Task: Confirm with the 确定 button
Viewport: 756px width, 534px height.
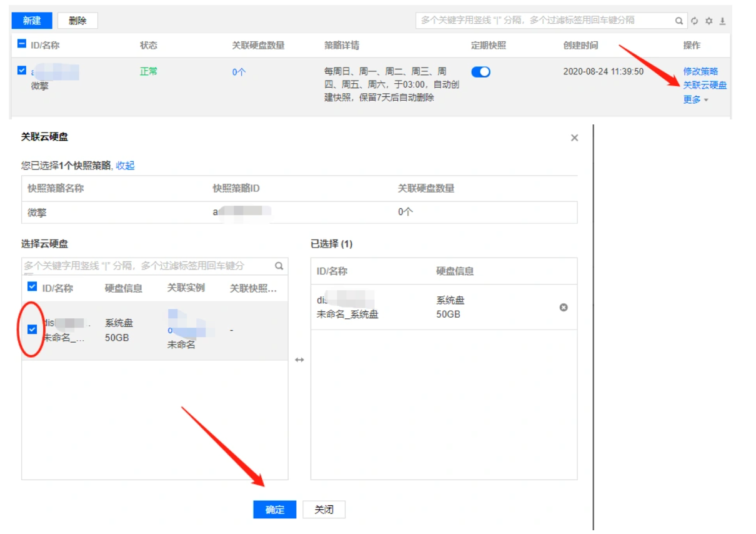Action: (x=275, y=510)
